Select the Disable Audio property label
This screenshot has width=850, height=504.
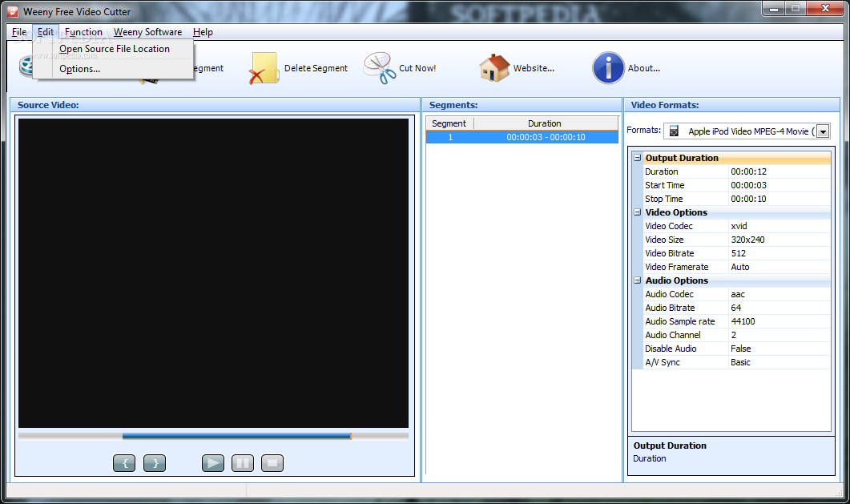click(671, 349)
